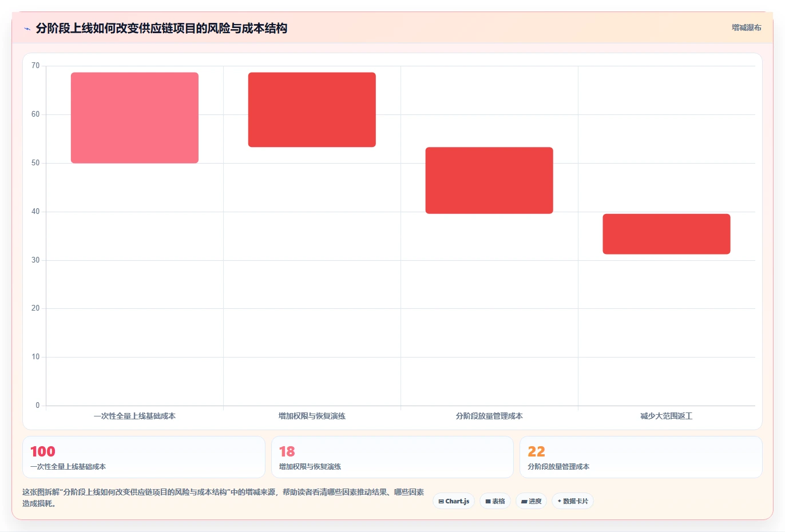
Task: Select the Chart.js tag chip
Action: tap(454, 501)
